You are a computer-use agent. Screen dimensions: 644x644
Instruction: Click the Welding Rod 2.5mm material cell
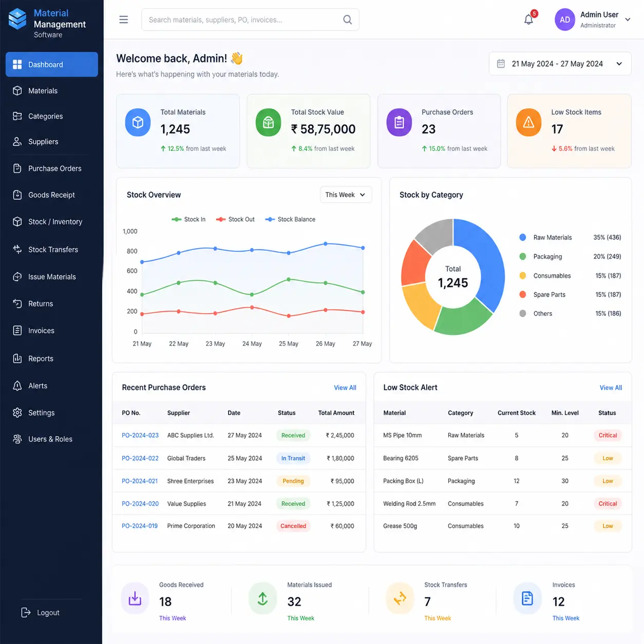coord(409,504)
